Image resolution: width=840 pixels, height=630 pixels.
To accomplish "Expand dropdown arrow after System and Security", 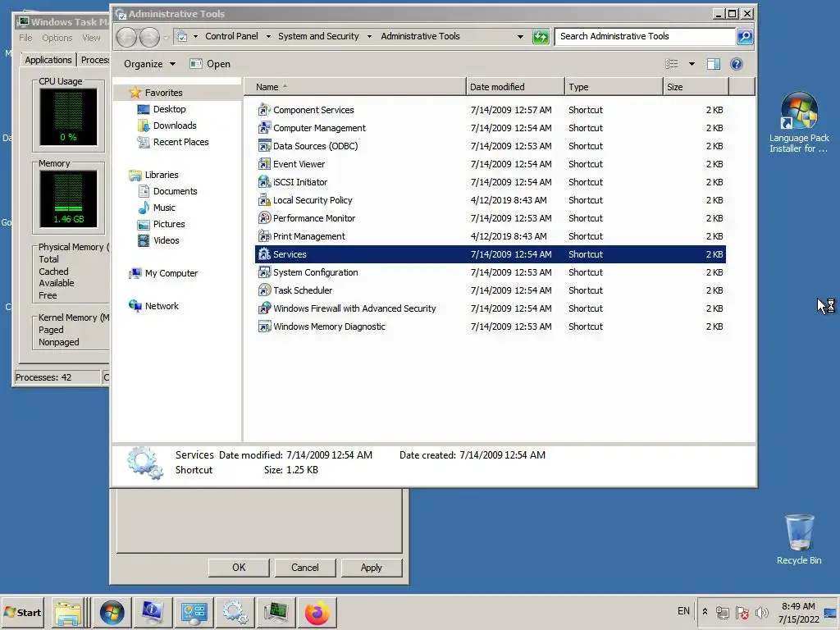I will (x=369, y=36).
